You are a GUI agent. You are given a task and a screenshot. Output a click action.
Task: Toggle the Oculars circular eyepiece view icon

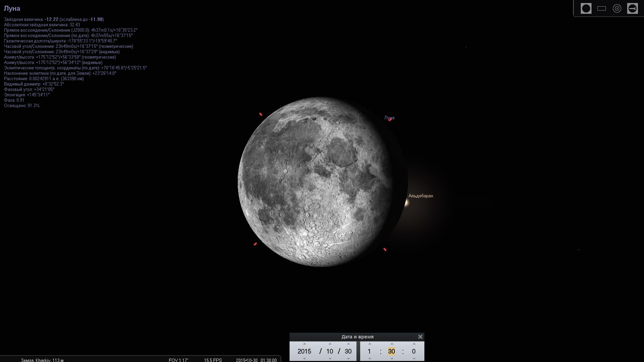(x=586, y=9)
